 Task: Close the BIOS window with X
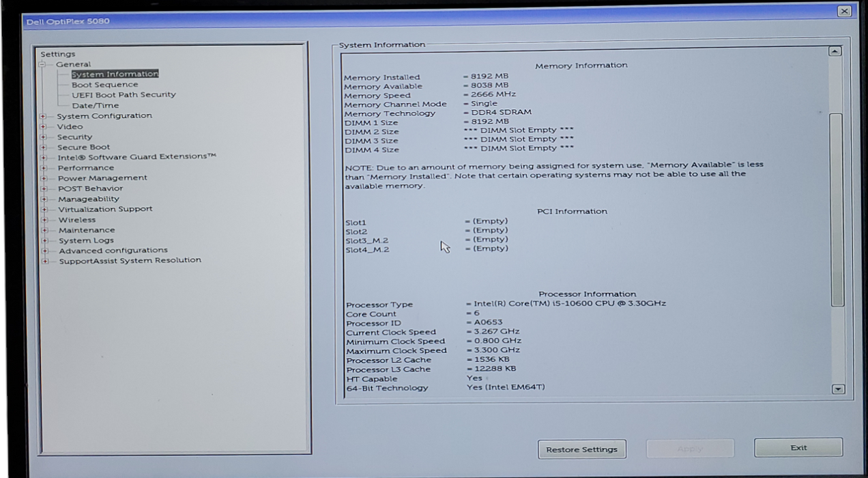point(845,11)
